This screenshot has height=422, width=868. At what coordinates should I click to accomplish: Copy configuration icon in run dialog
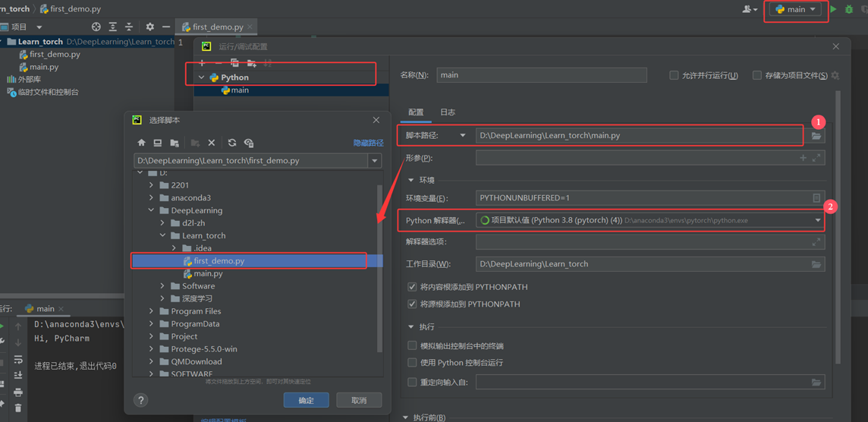[234, 63]
